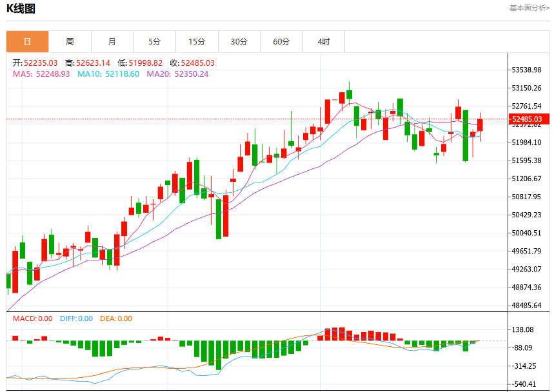Open the 30分 interval tab
This screenshot has width=554, height=392.
pyautogui.click(x=239, y=42)
